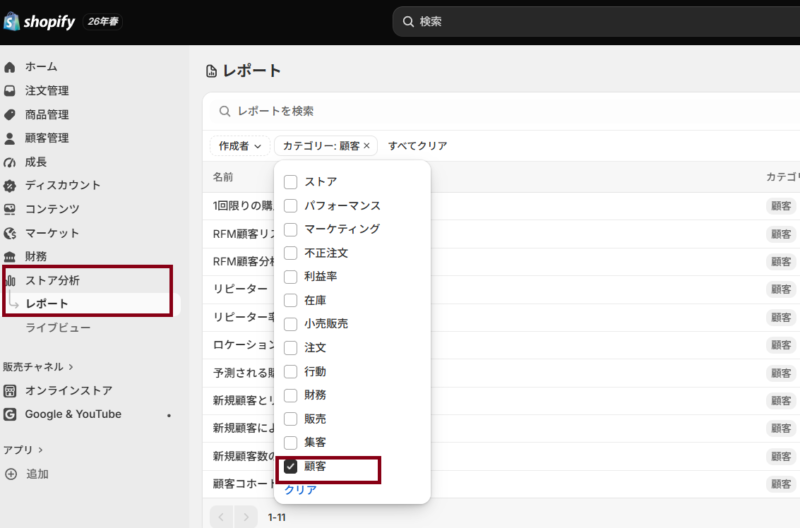
Task: Uncheck the 顧客 category checkbox
Action: 290,466
